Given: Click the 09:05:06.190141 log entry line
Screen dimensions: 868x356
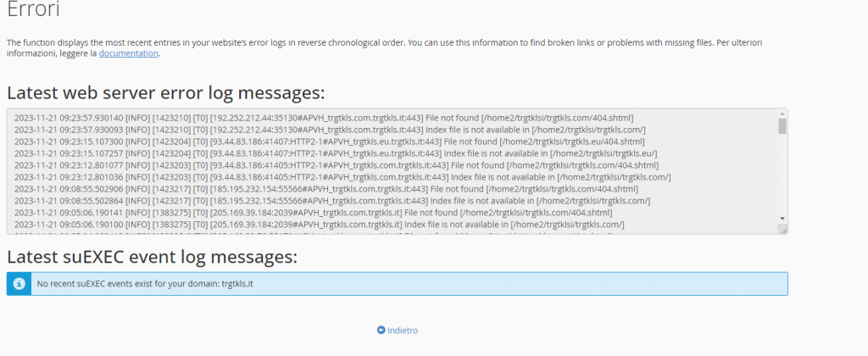Looking at the screenshot, I should click(324, 213).
